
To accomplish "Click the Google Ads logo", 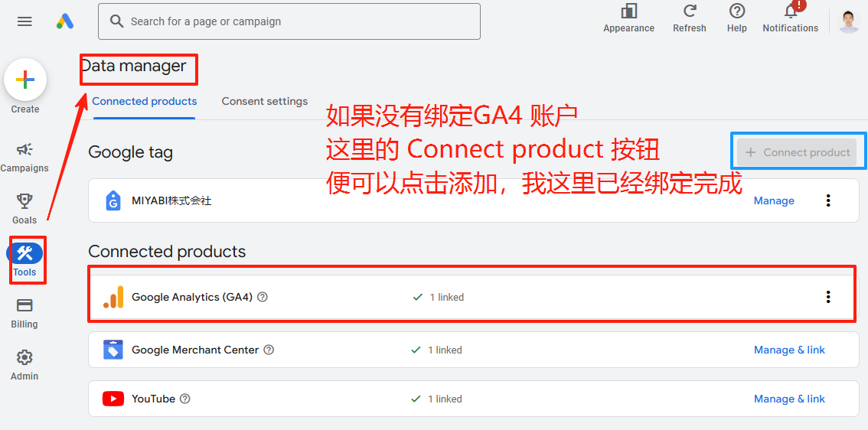I will click(x=65, y=21).
